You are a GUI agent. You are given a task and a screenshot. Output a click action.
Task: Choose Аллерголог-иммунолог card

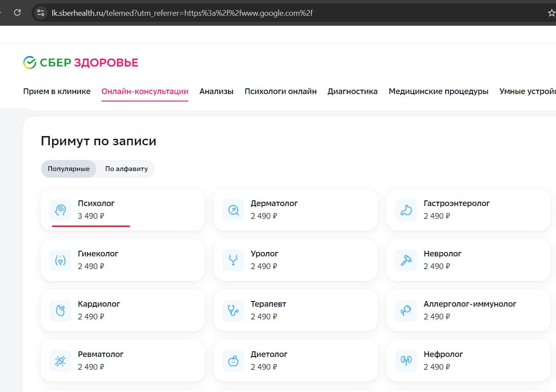click(x=468, y=311)
